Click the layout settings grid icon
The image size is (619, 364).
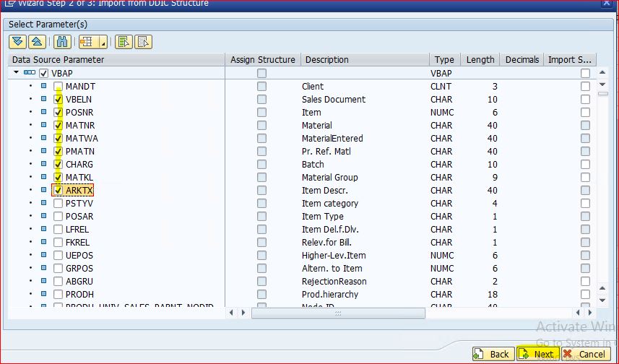point(88,41)
